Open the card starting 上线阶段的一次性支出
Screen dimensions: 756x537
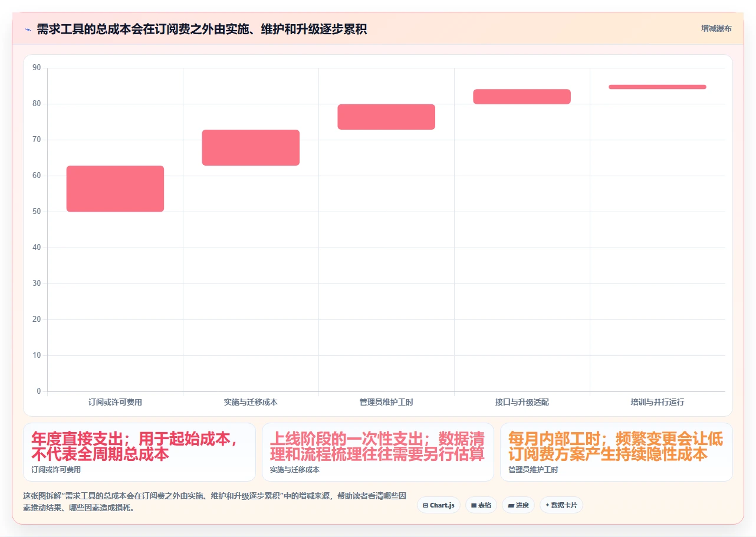click(378, 452)
